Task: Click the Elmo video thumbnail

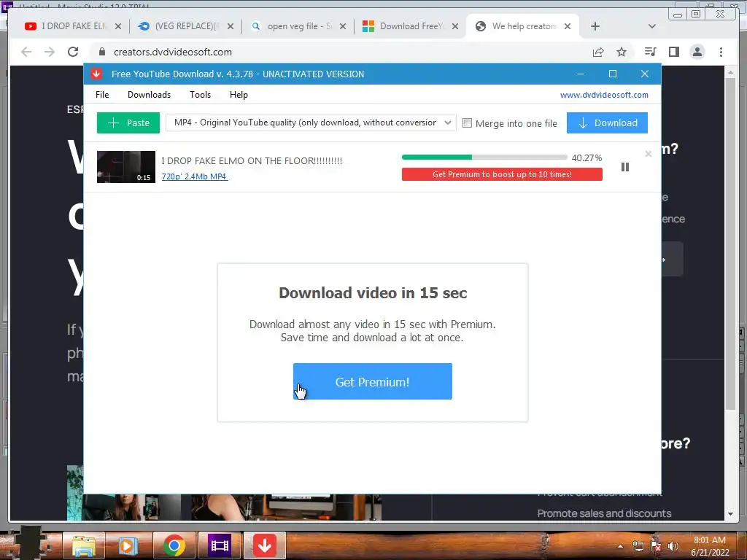Action: point(126,167)
